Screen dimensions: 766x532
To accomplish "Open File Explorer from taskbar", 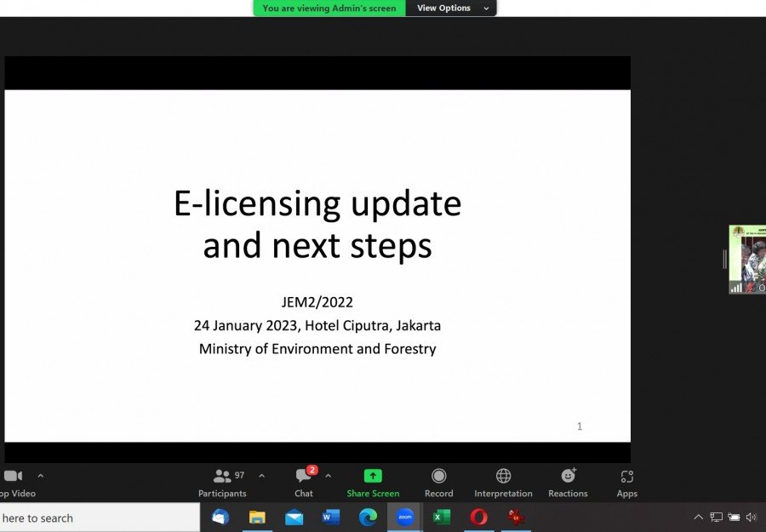I will click(x=257, y=517).
